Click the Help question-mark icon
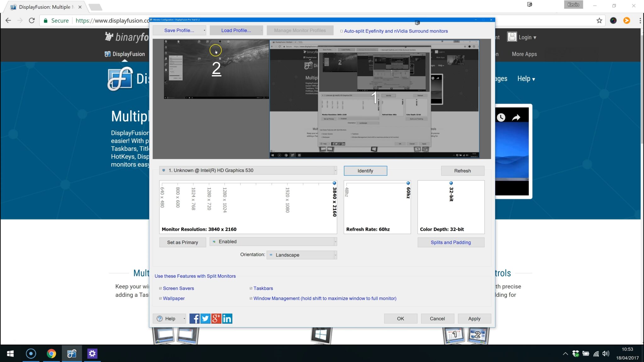644x362 pixels. pyautogui.click(x=160, y=318)
